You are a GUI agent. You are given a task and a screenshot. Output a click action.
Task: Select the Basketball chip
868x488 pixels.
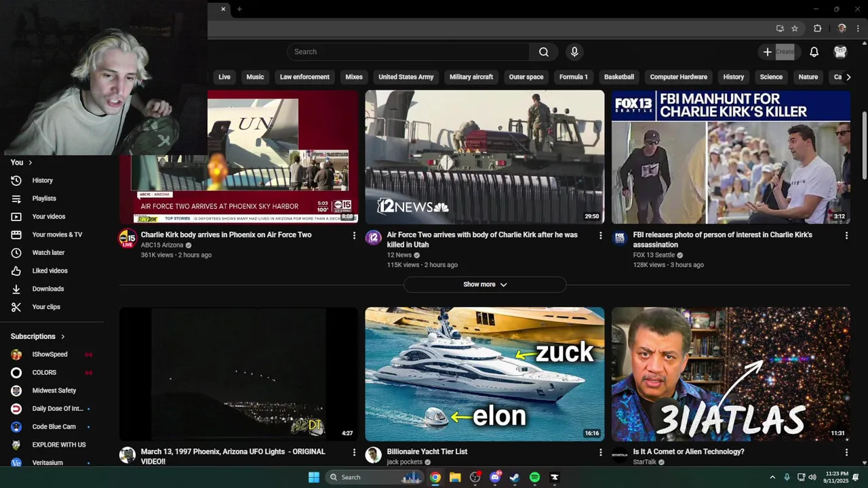(x=619, y=77)
